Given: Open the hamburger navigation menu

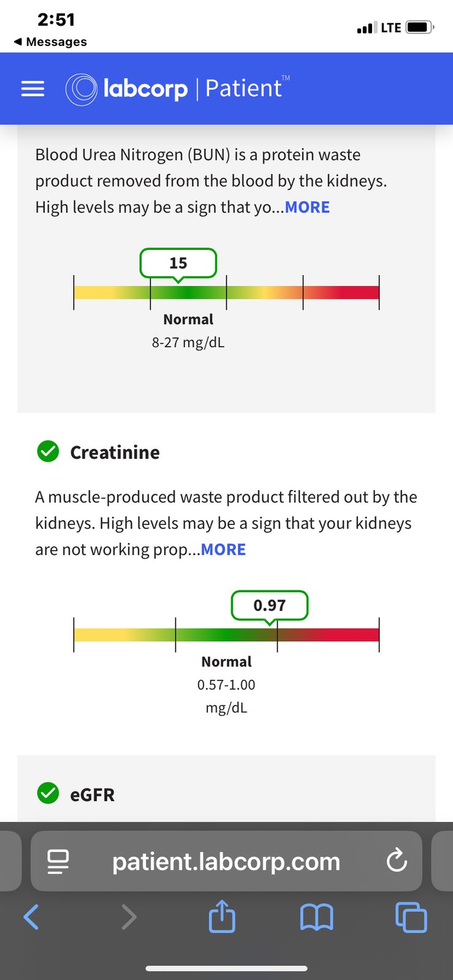Looking at the screenshot, I should pos(33,89).
